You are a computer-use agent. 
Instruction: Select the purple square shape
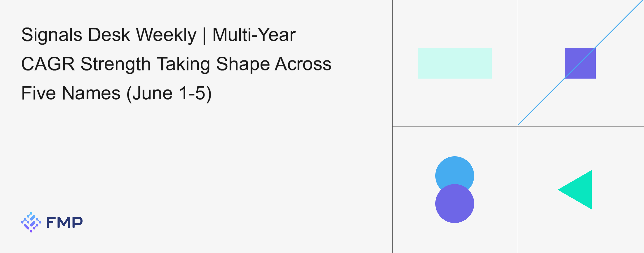click(580, 63)
